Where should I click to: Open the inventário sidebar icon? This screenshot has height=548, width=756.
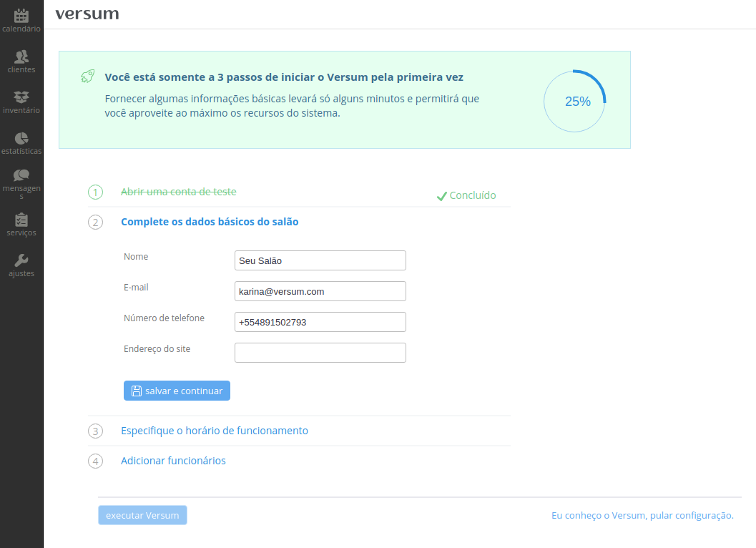[x=21, y=97]
